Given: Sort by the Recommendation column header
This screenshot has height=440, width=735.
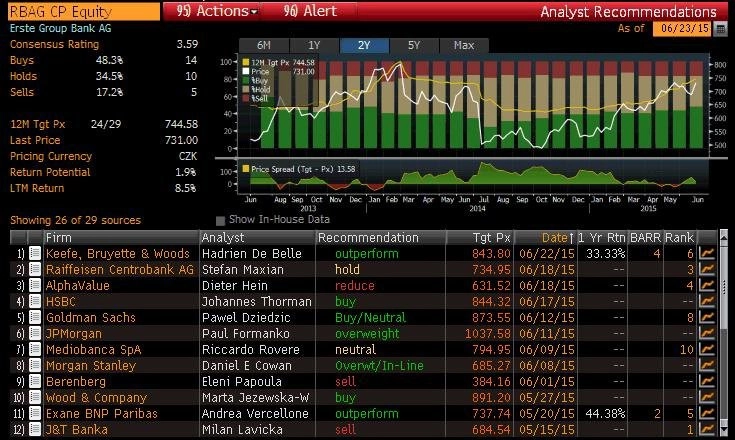Looking at the screenshot, I should [x=381, y=238].
